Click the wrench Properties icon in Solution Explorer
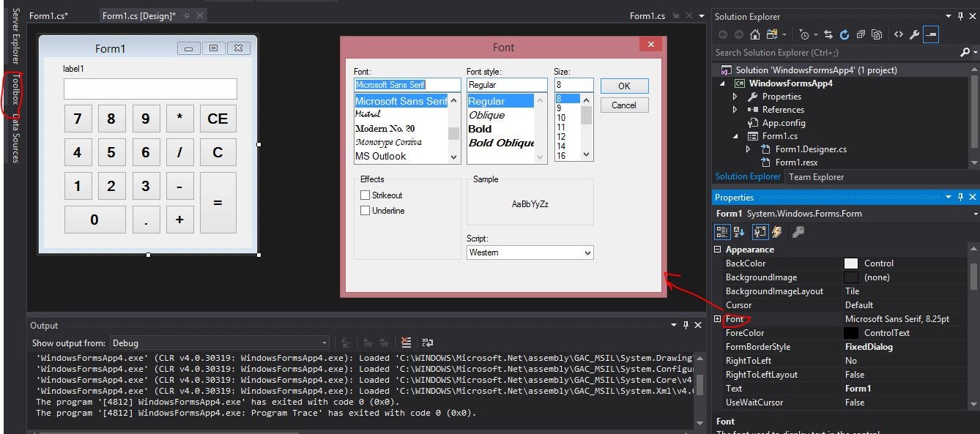980x434 pixels. pyautogui.click(x=915, y=34)
